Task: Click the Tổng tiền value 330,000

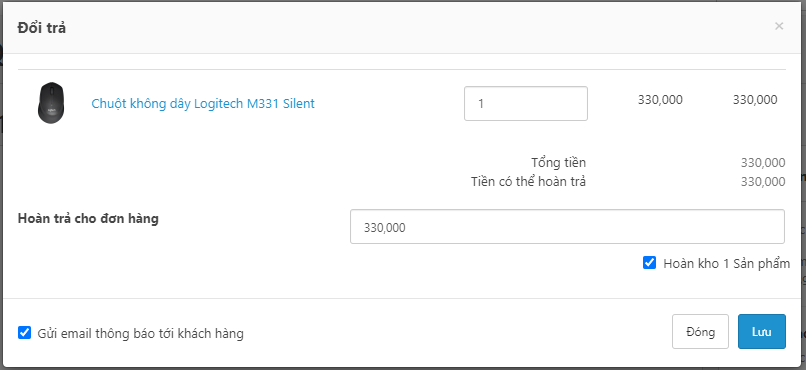Action: coord(763,163)
